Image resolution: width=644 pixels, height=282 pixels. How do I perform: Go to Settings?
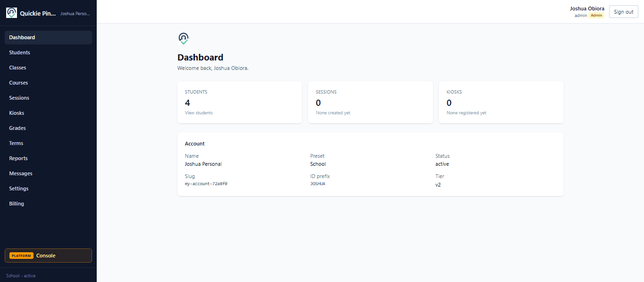[x=48, y=188]
